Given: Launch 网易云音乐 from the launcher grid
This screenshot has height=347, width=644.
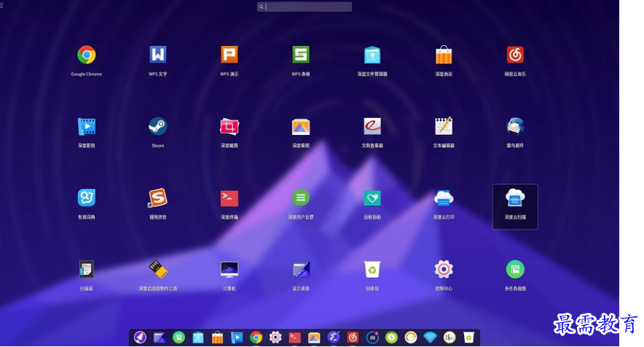Looking at the screenshot, I should (515, 55).
